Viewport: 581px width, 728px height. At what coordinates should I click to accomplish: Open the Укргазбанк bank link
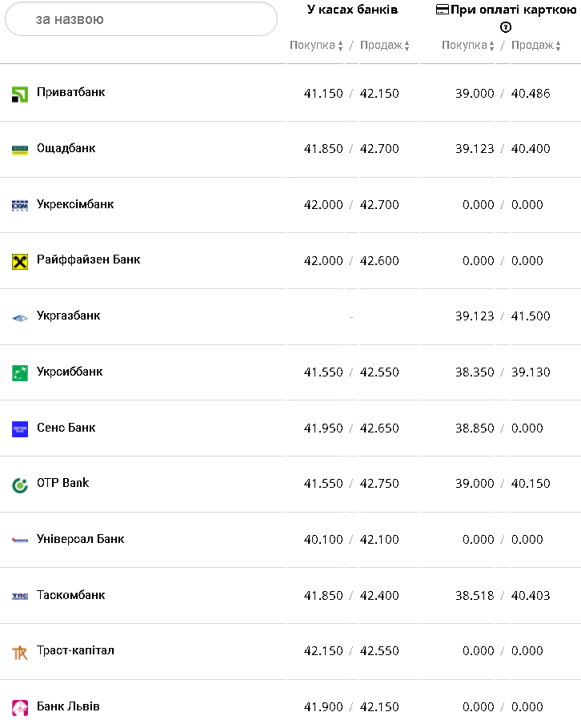[69, 316]
